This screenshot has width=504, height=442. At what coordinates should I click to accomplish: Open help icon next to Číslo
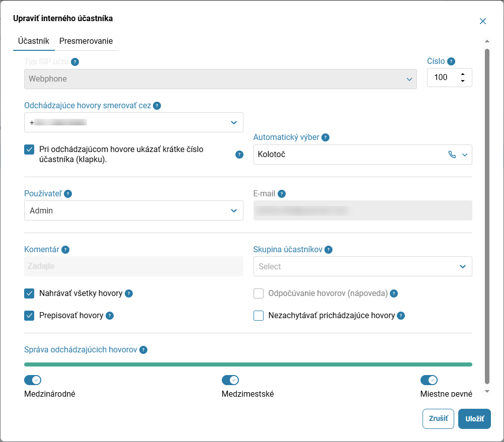(451, 61)
